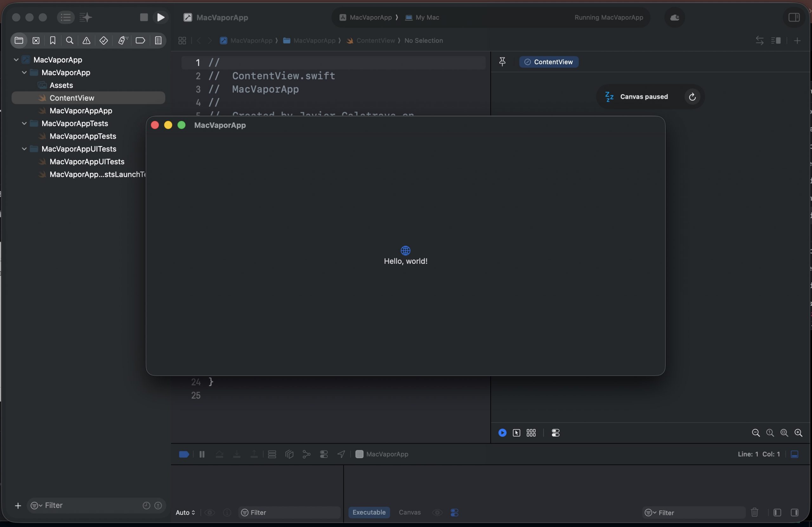Open the Source Control navigator
The width and height of the screenshot is (812, 527).
[36, 41]
